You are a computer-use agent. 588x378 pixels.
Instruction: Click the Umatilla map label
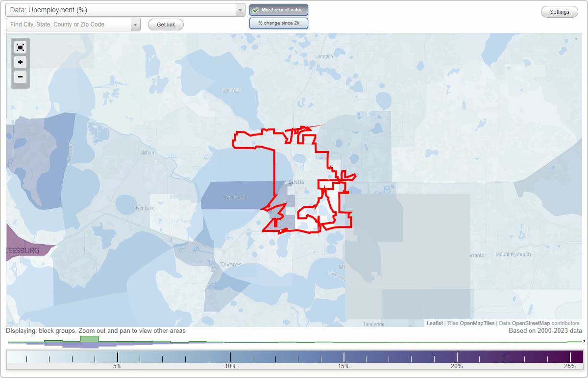[324, 56]
